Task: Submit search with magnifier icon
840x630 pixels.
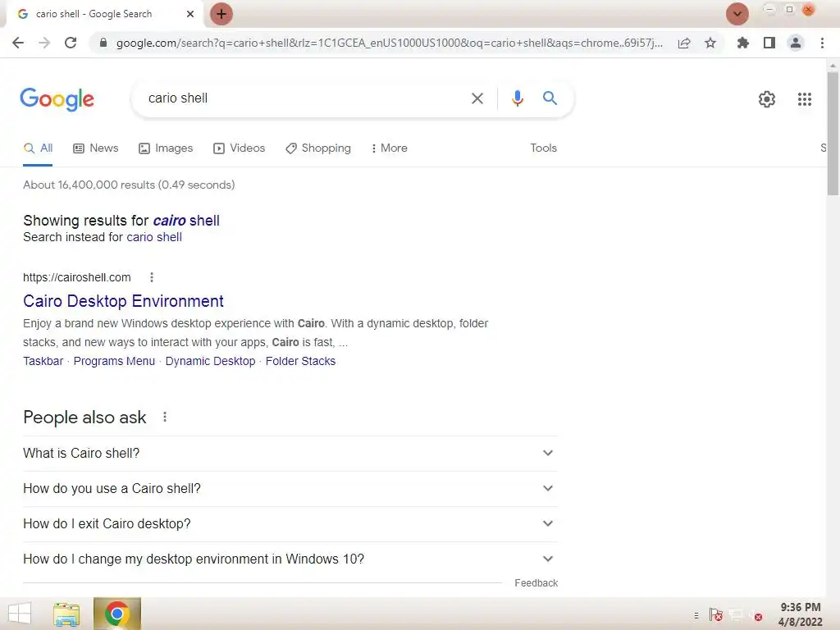Action: [550, 98]
